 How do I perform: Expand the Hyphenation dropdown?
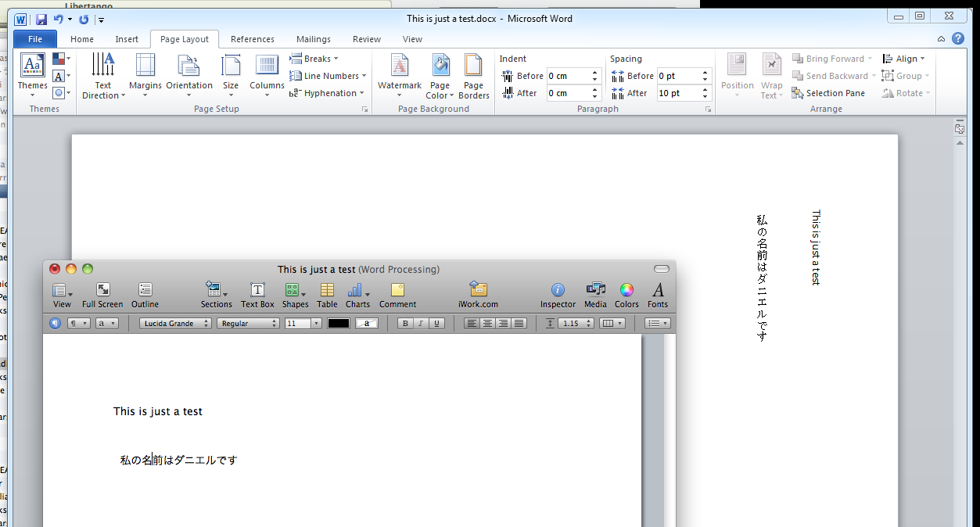click(327, 93)
